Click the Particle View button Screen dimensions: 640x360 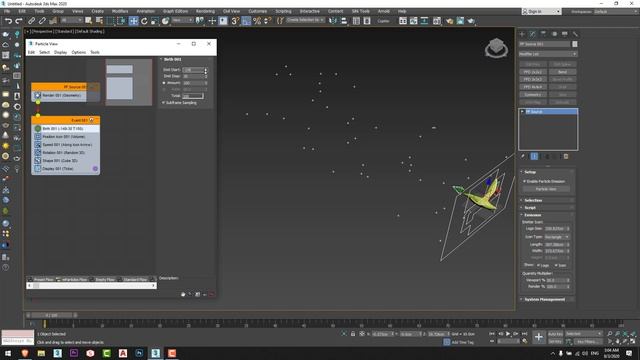[x=546, y=189]
